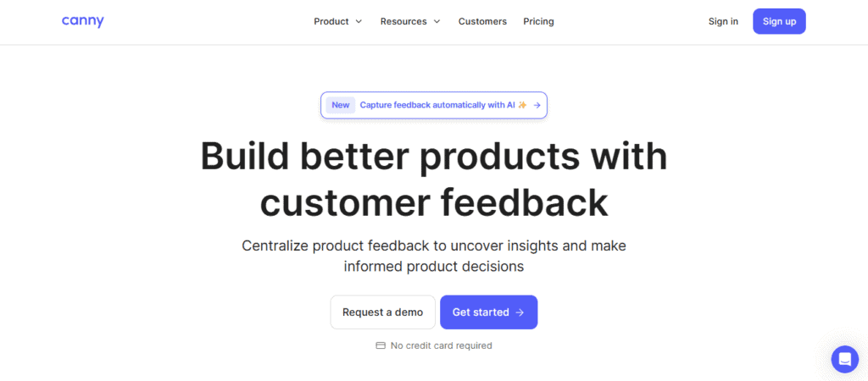Expand the Product menu chevron
The image size is (868, 381).
[359, 21]
